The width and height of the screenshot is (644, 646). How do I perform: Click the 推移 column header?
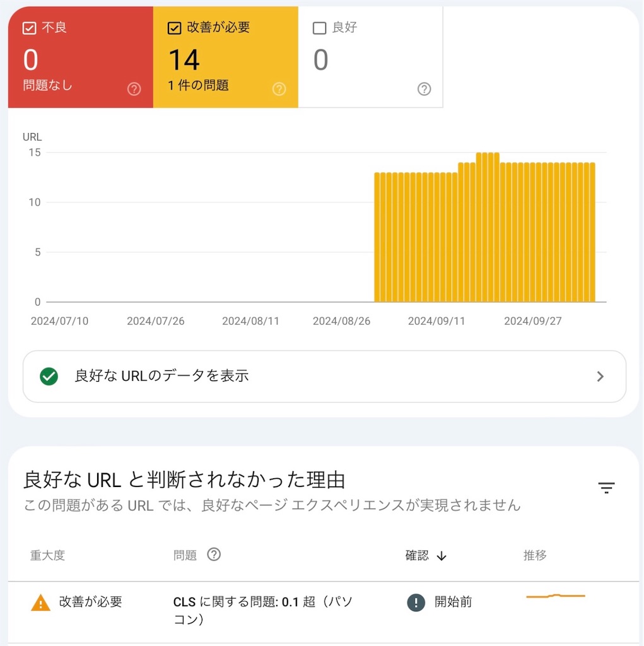click(x=535, y=555)
